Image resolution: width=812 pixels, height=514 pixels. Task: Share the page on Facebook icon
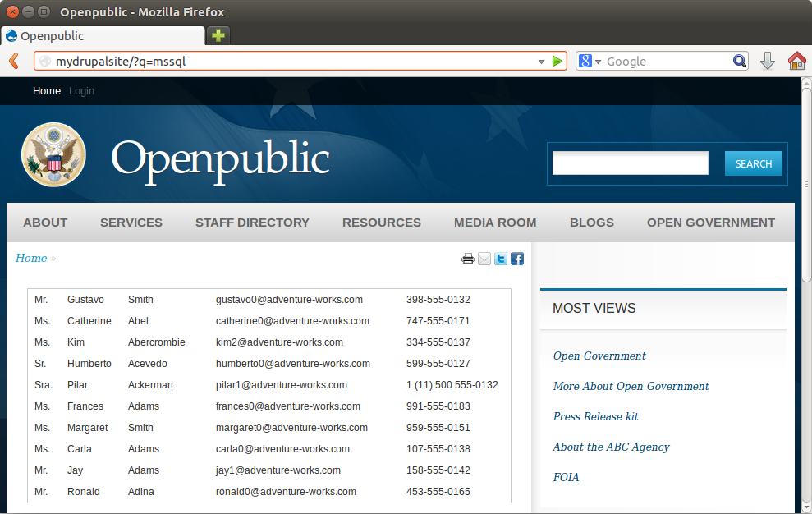(517, 259)
